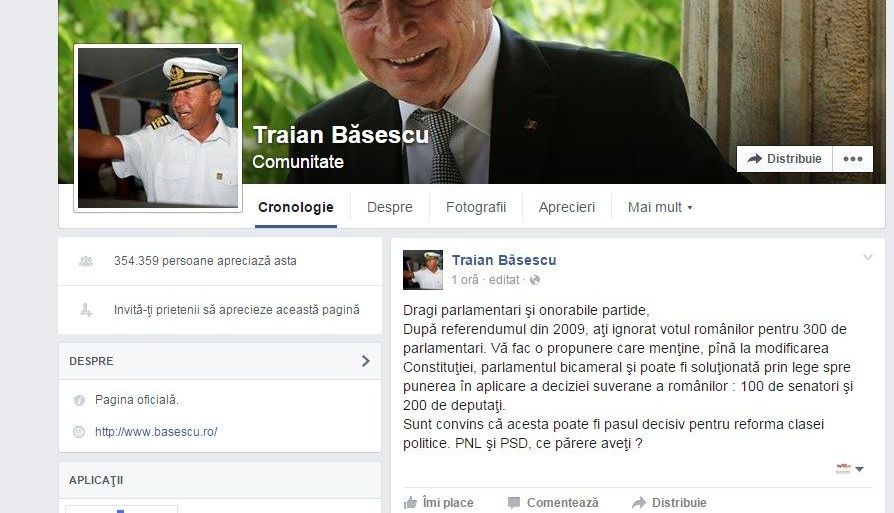This screenshot has width=894, height=513.
Task: Select the Aprecieri tab
Action: pyautogui.click(x=567, y=207)
